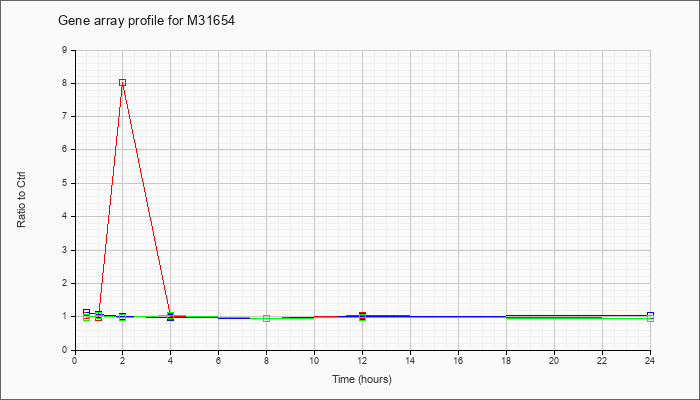Click the overlapping data markers at 12 hours
Screen dimensions: 700x400
[x=362, y=317]
